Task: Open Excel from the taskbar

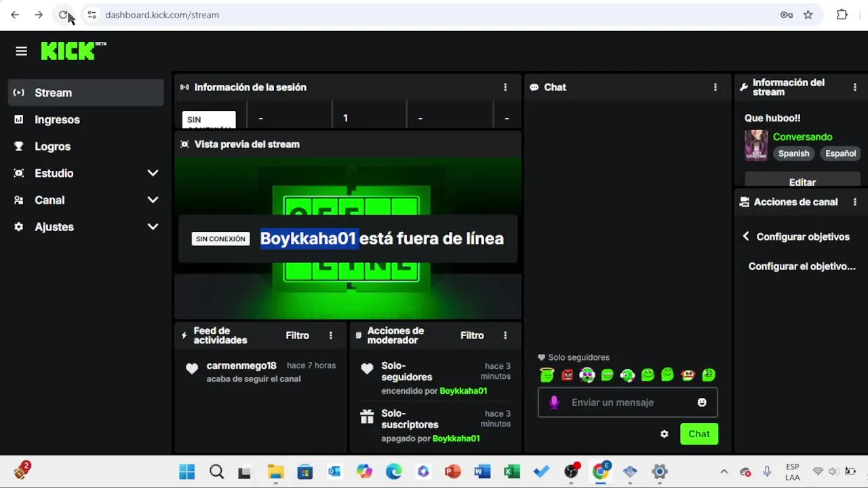Action: click(x=512, y=472)
